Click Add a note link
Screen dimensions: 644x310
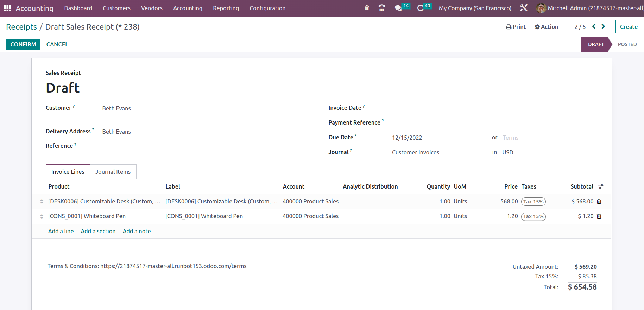137,231
